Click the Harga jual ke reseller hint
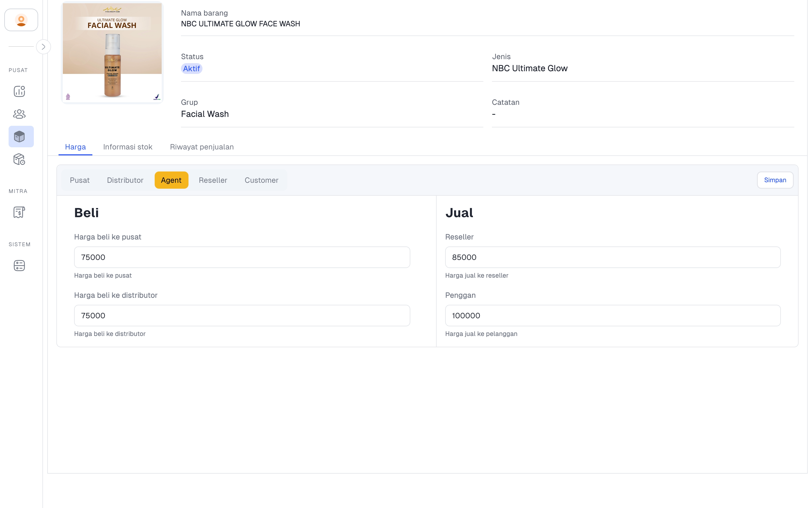The width and height of the screenshot is (812, 508). click(476, 276)
